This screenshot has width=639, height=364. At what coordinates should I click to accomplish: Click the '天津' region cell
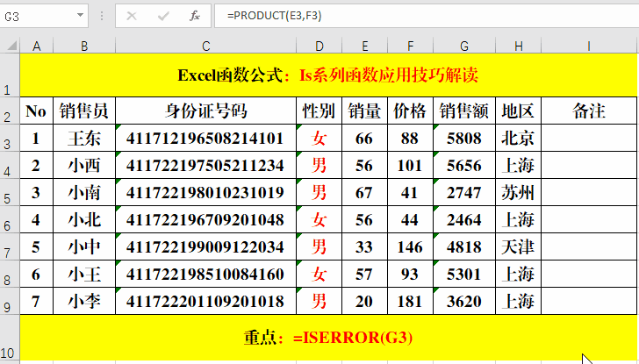click(x=519, y=247)
